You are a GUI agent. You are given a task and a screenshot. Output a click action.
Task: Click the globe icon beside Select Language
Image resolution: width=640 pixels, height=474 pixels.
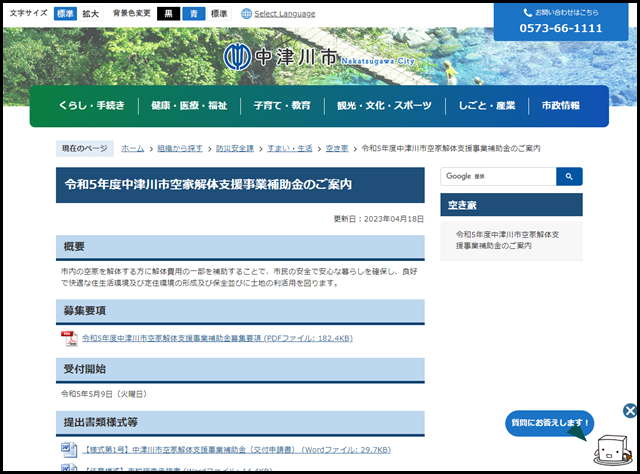pos(246,14)
